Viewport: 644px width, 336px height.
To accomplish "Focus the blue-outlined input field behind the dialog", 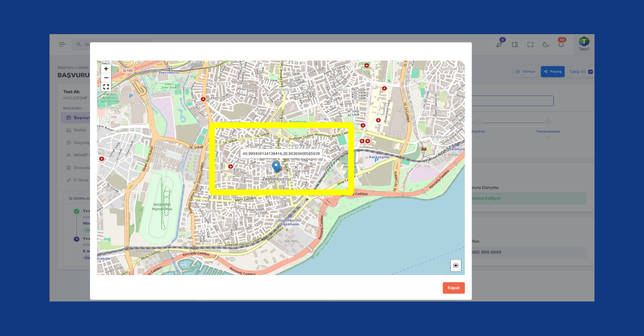I will [x=512, y=101].
